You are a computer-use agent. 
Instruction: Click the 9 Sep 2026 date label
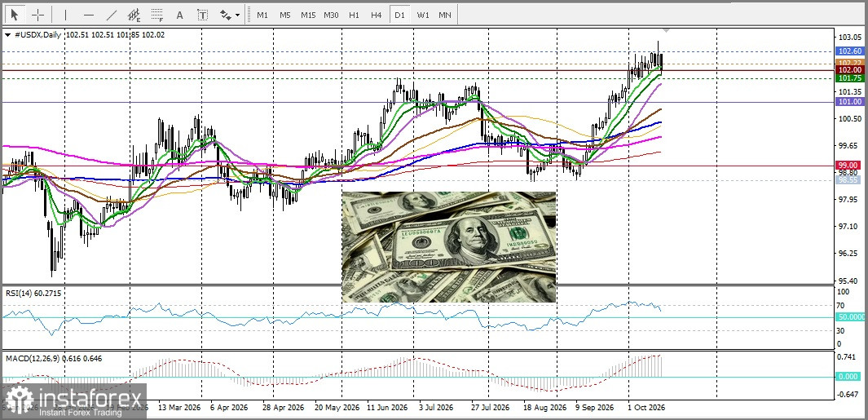pos(594,407)
